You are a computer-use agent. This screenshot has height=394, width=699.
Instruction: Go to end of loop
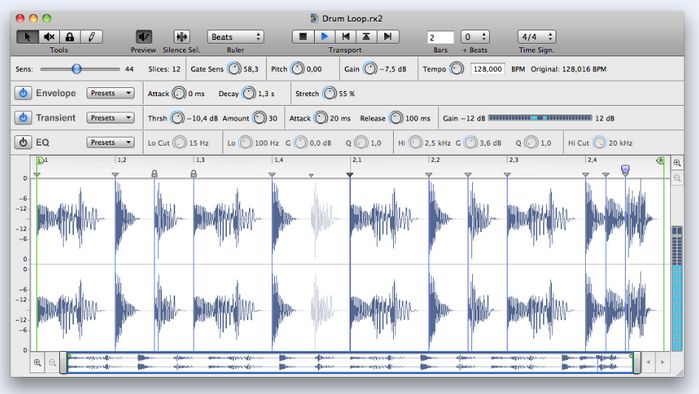pos(388,37)
